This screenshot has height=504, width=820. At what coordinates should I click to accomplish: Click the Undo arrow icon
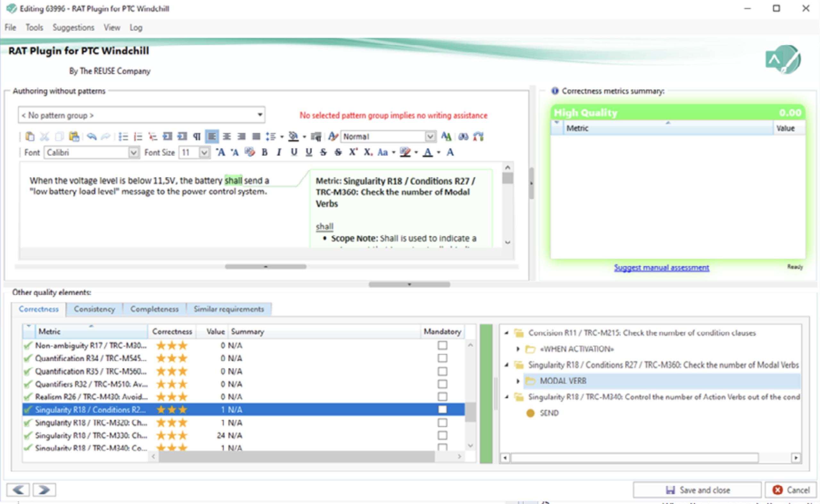(92, 137)
